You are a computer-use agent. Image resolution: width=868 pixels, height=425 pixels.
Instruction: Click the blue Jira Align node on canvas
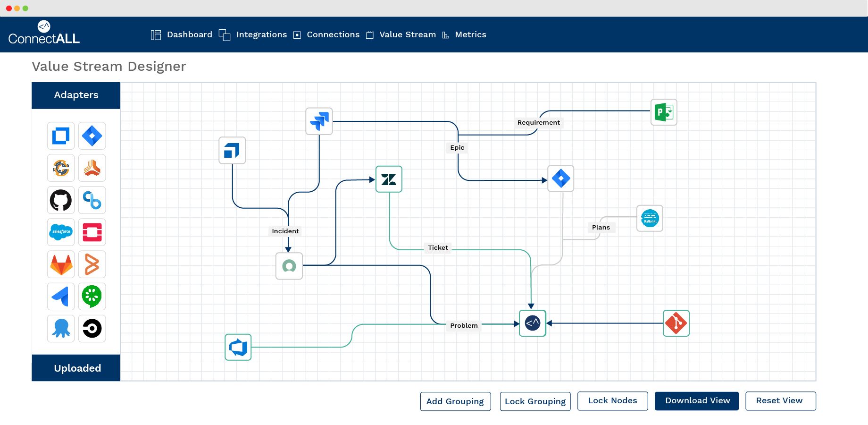click(x=232, y=150)
